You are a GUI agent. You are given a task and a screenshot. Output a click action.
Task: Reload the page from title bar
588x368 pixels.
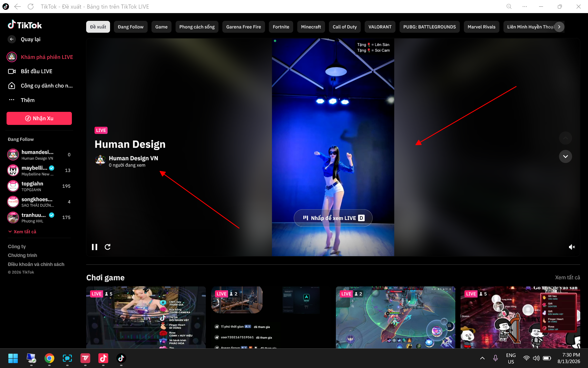(31, 7)
